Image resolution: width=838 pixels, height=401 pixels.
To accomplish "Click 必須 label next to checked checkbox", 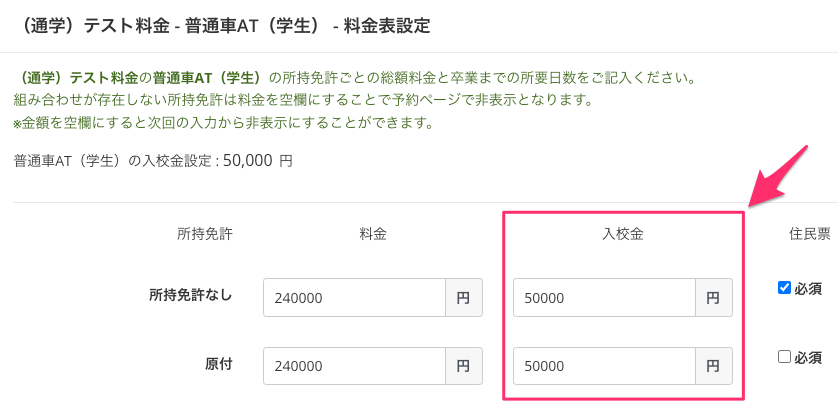I will tap(808, 289).
